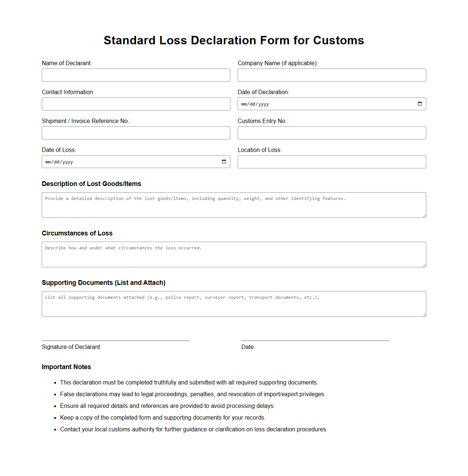This screenshot has width=468, height=476.
Task: Focus the Circumstances of Loss textarea
Action: coord(234,254)
